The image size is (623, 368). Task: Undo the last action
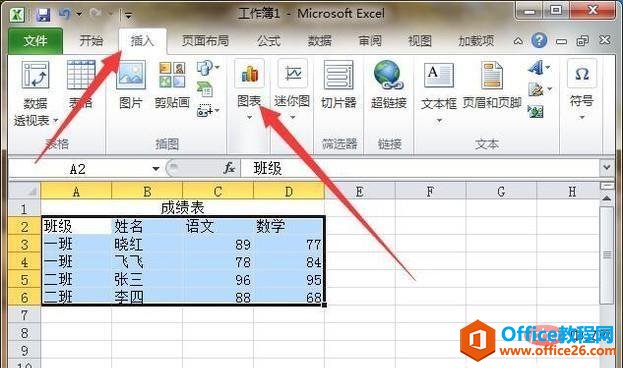(65, 14)
